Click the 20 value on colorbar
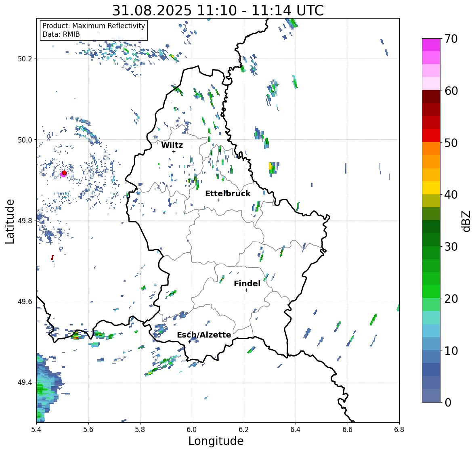 451,299
